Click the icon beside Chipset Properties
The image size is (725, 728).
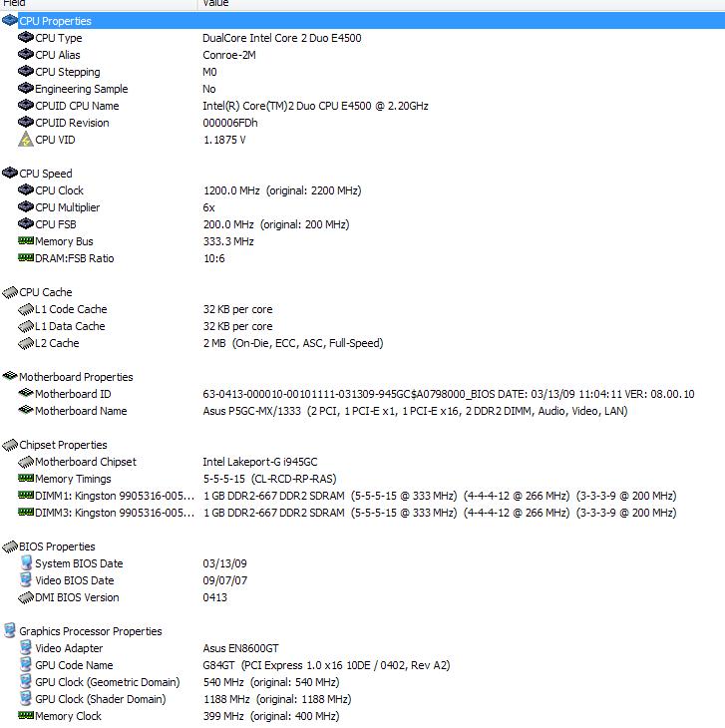pos(10,445)
